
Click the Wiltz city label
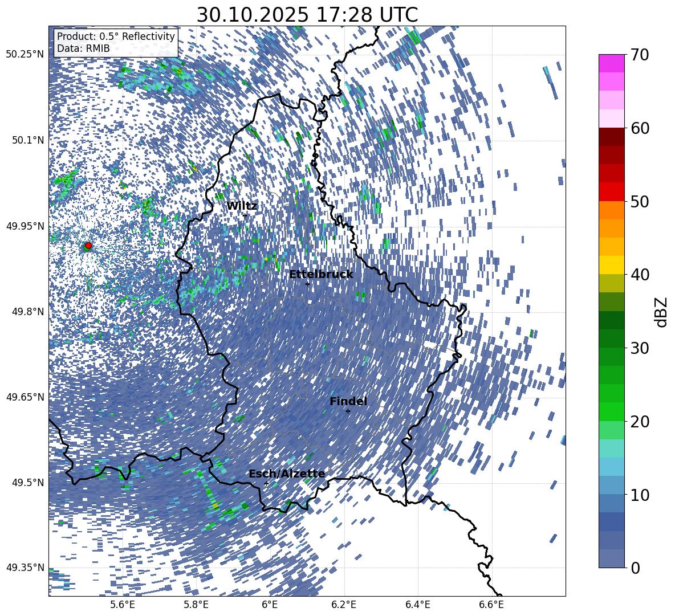coord(242,206)
